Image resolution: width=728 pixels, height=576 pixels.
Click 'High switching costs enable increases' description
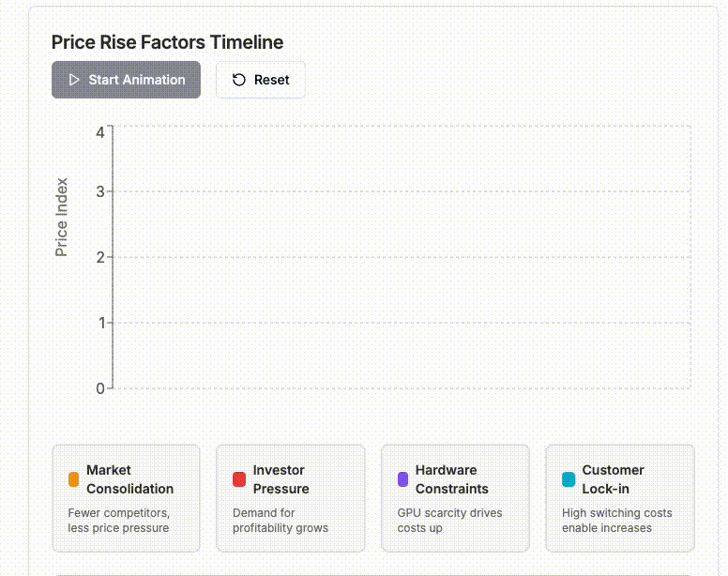(617, 521)
